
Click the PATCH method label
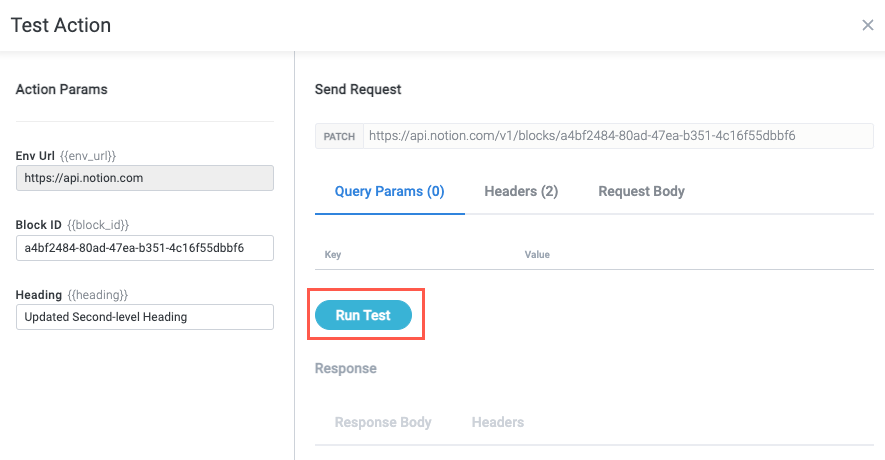point(339,137)
